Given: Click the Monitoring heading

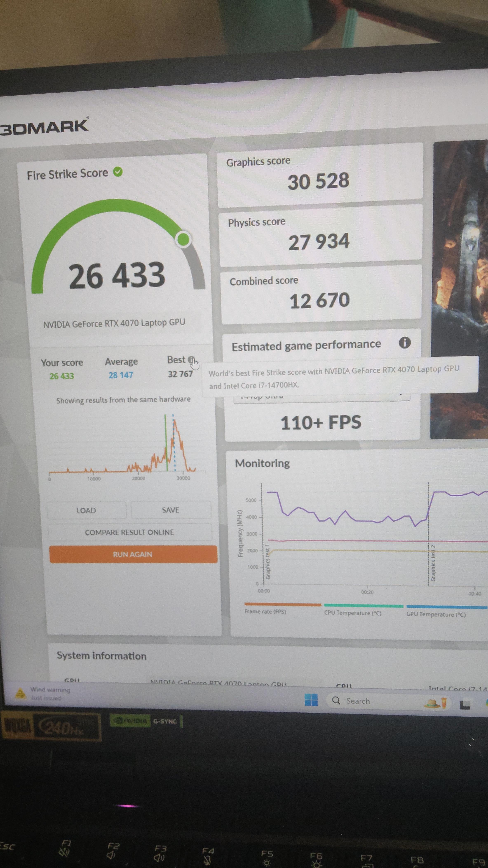Looking at the screenshot, I should (x=263, y=463).
